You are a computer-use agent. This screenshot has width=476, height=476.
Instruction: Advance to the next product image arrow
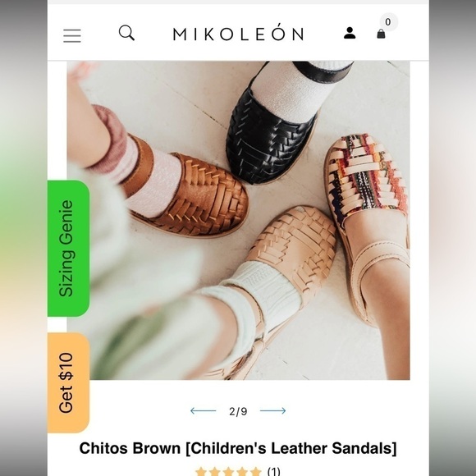pyautogui.click(x=273, y=410)
